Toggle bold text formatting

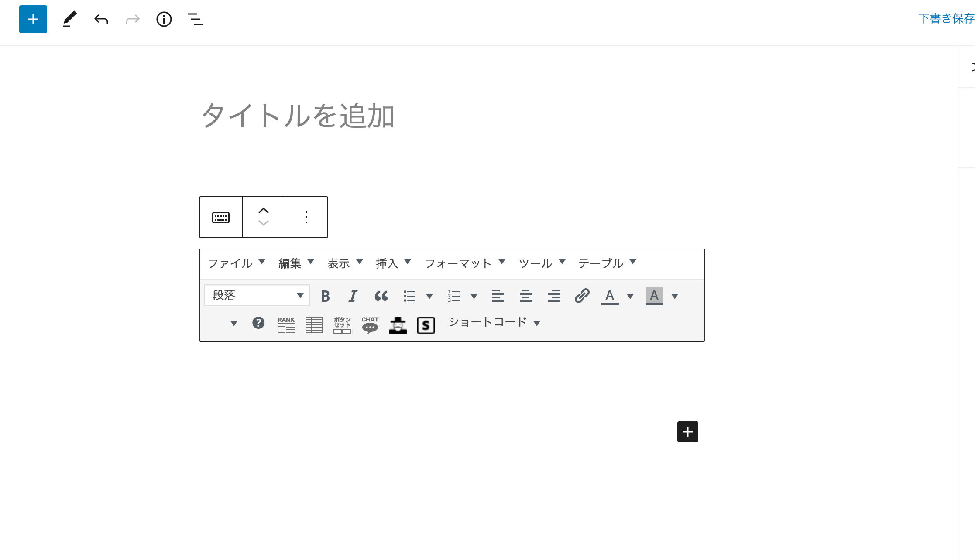[325, 296]
